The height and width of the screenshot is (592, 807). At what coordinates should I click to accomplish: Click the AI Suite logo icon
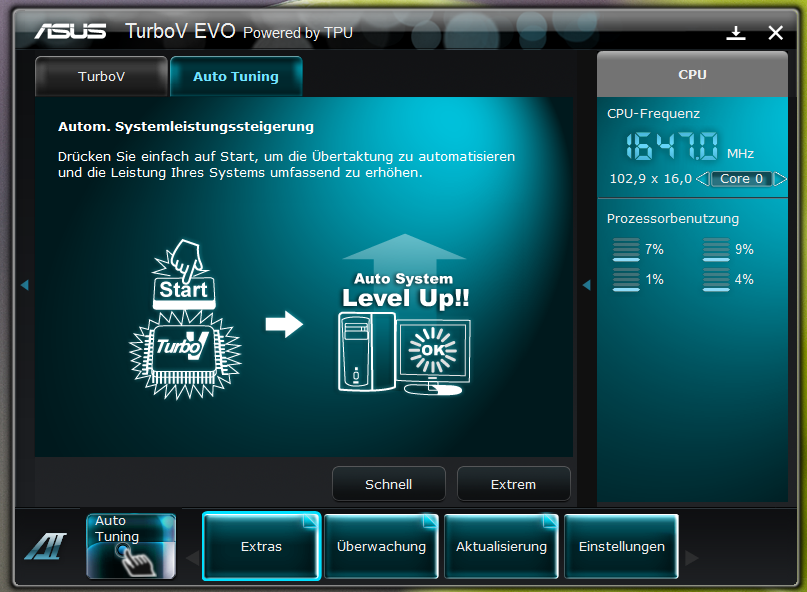[45, 546]
